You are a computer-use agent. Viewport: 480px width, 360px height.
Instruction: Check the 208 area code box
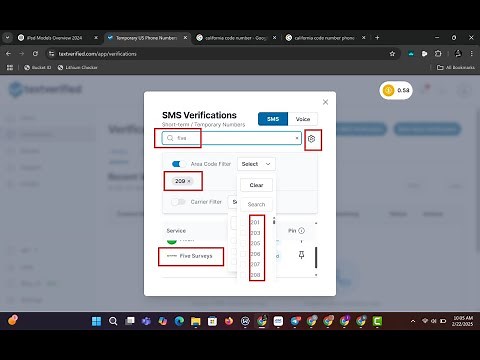[243, 275]
